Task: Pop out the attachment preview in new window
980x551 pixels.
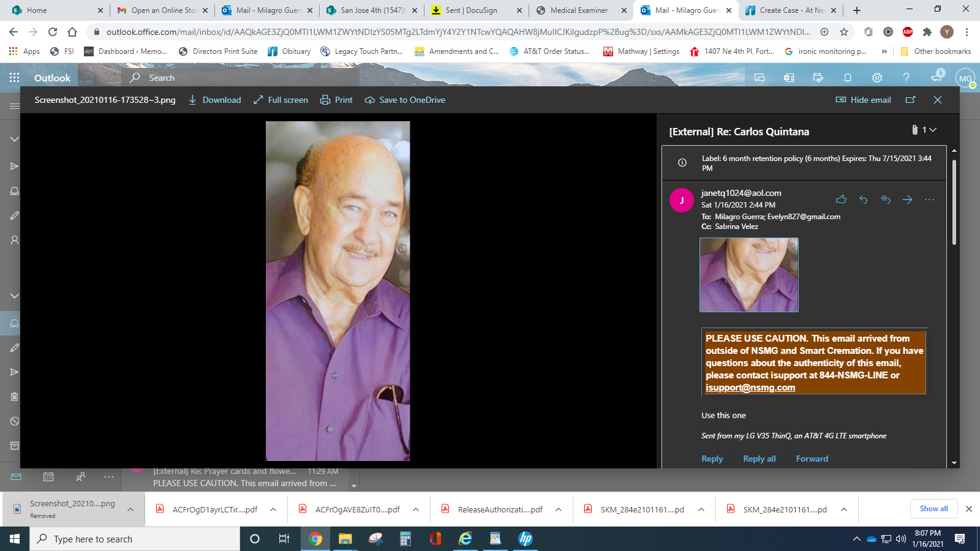Action: pyautogui.click(x=911, y=100)
